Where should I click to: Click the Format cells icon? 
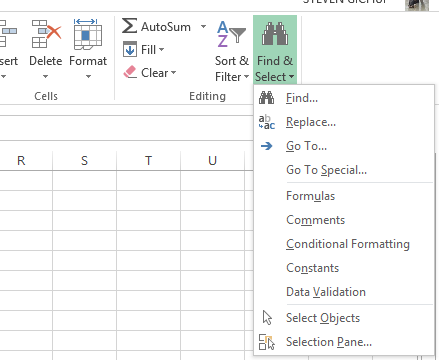88,34
